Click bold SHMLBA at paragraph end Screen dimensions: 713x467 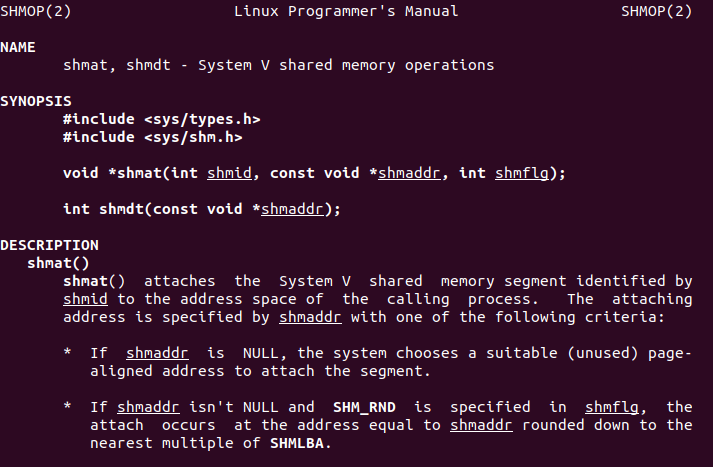296,443
